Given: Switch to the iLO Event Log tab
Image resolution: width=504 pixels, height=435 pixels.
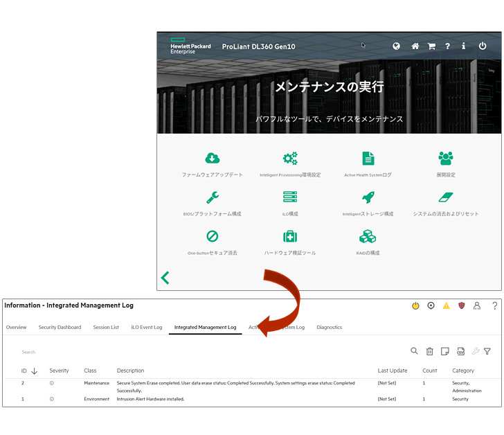Looking at the screenshot, I should click(147, 328).
